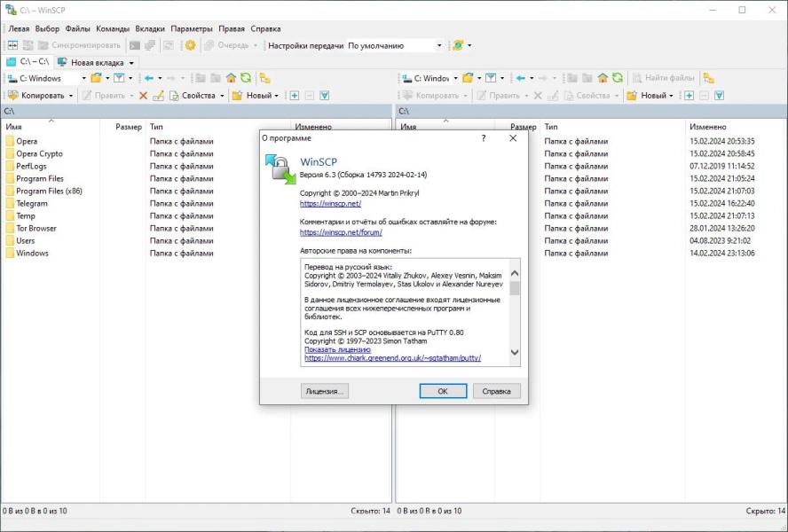Click filter icon in right panel toolbar
The image size is (788, 532).
[x=491, y=78]
